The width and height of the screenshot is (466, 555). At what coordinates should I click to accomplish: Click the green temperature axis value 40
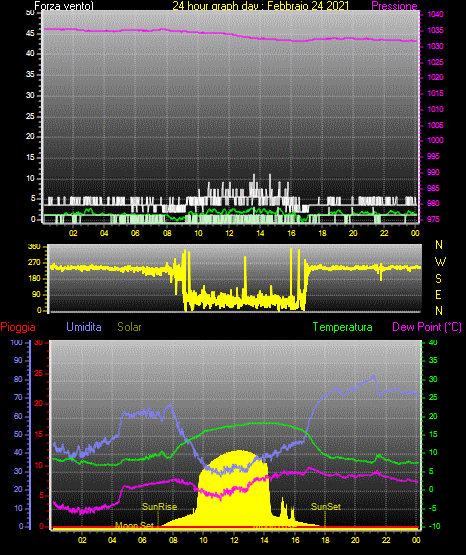[x=433, y=342]
